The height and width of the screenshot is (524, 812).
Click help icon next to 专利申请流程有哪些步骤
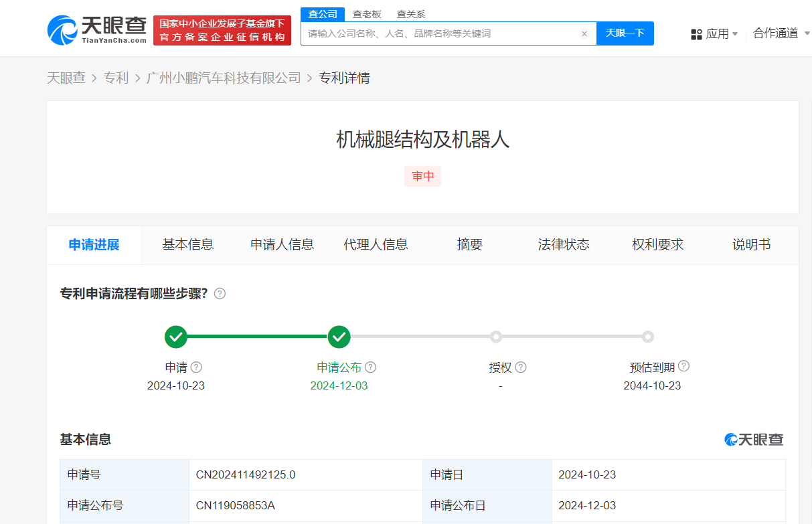click(x=220, y=294)
